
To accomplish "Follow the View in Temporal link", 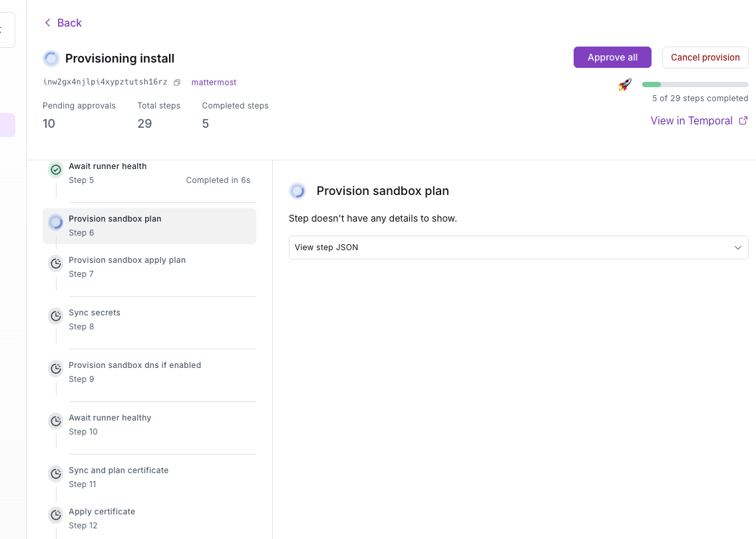I will [692, 120].
